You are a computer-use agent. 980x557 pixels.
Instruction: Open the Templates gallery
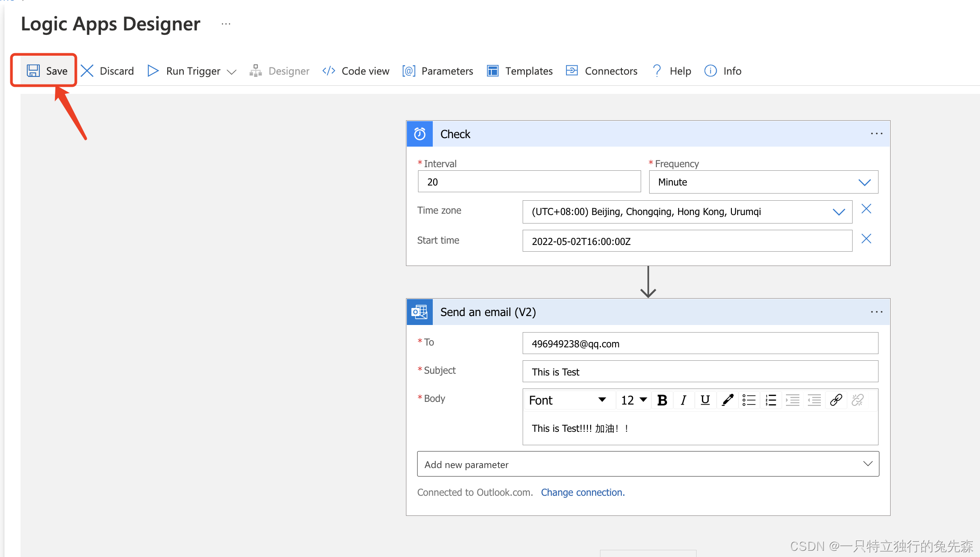pos(520,71)
